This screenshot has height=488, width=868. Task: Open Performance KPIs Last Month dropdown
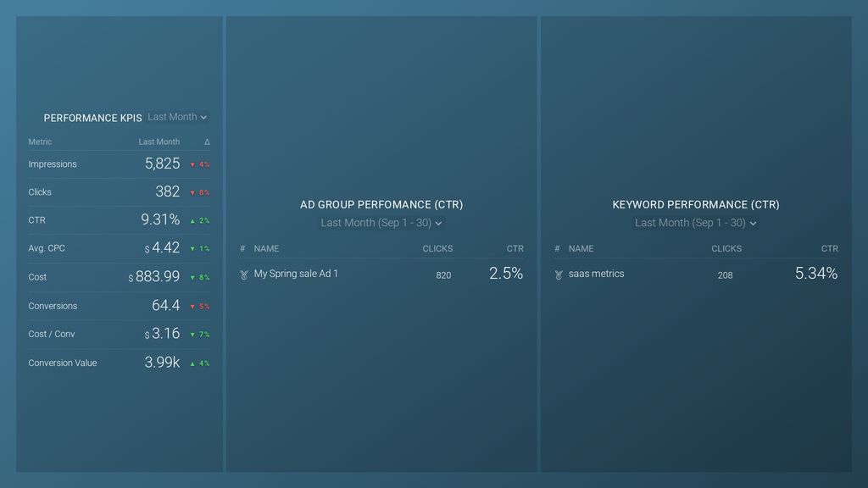click(x=177, y=118)
